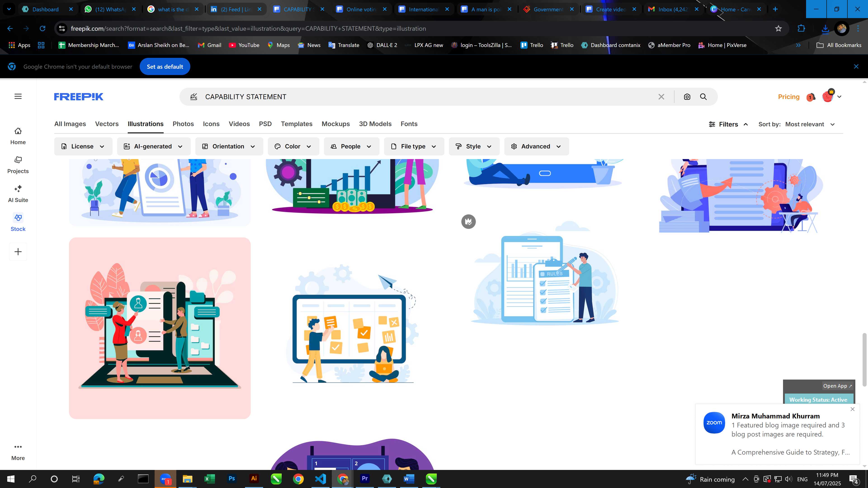Screen dimensions: 868x488
Task: Switch to the 3D Models tab
Action: (375, 124)
